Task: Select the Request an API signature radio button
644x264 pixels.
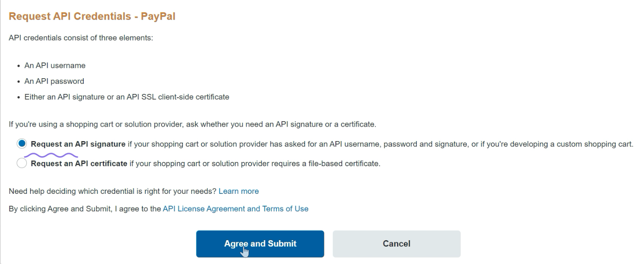Action: point(21,144)
